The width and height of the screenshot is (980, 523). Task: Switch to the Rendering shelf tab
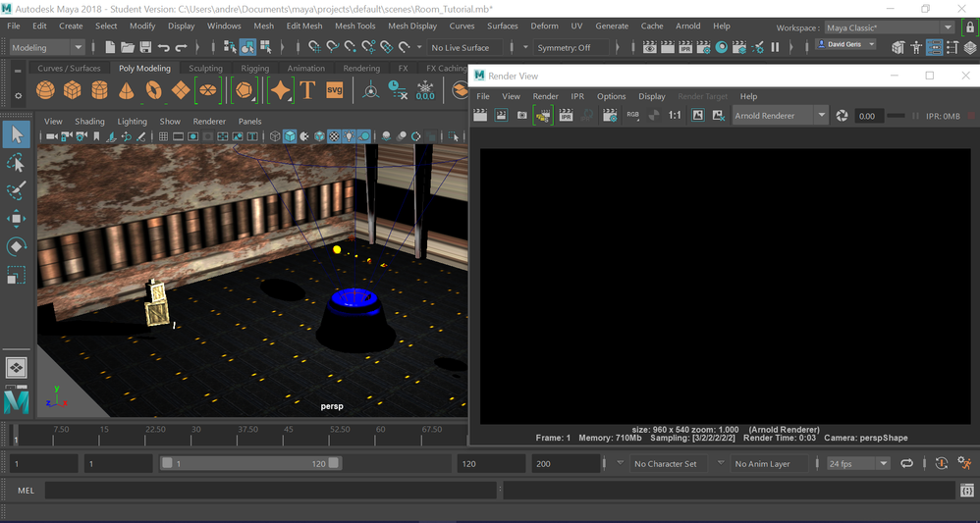[361, 68]
